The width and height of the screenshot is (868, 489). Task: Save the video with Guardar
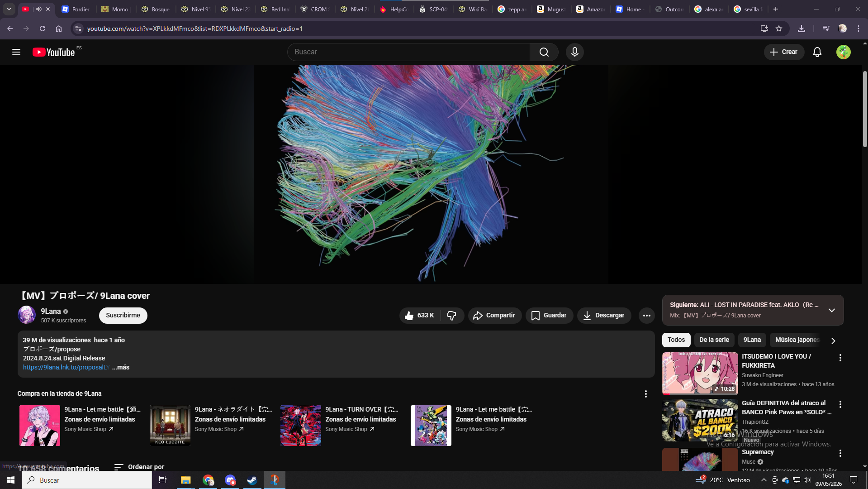pyautogui.click(x=549, y=316)
